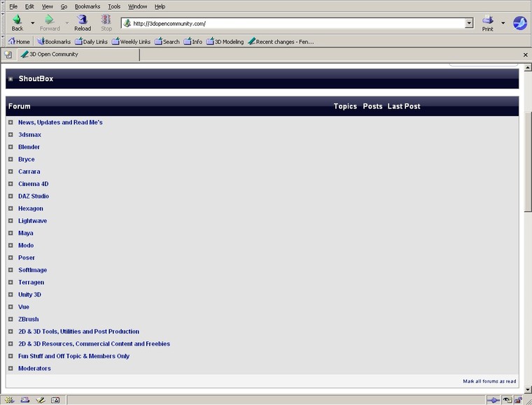Expand the 3dsmax forum category
Viewport: 532px width, 405px height.
click(10, 134)
